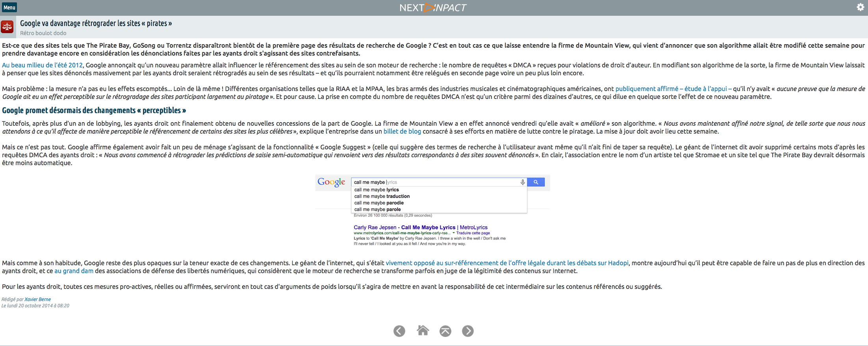Select the "call me maybe traduction" suggestion
Screen dimensions: 868x346
point(382,196)
